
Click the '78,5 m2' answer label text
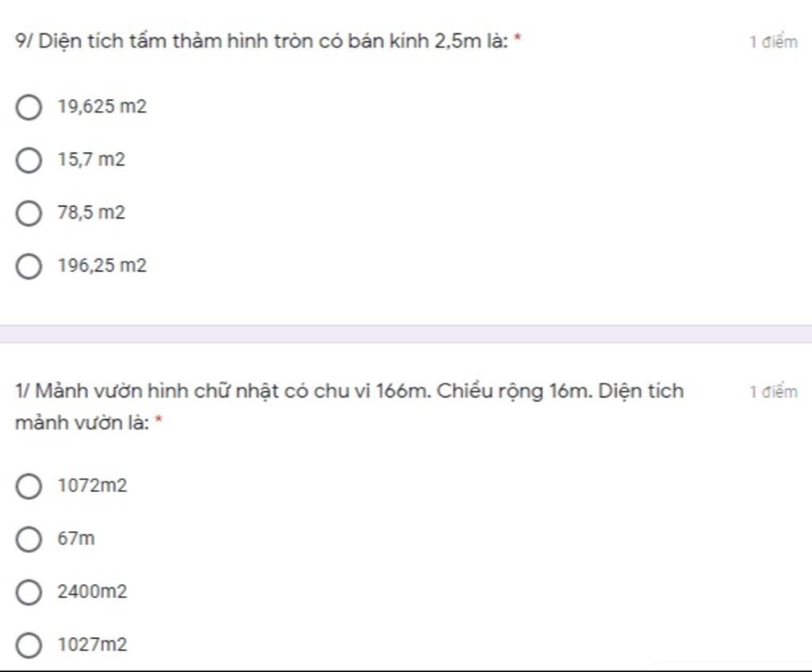coord(91,212)
